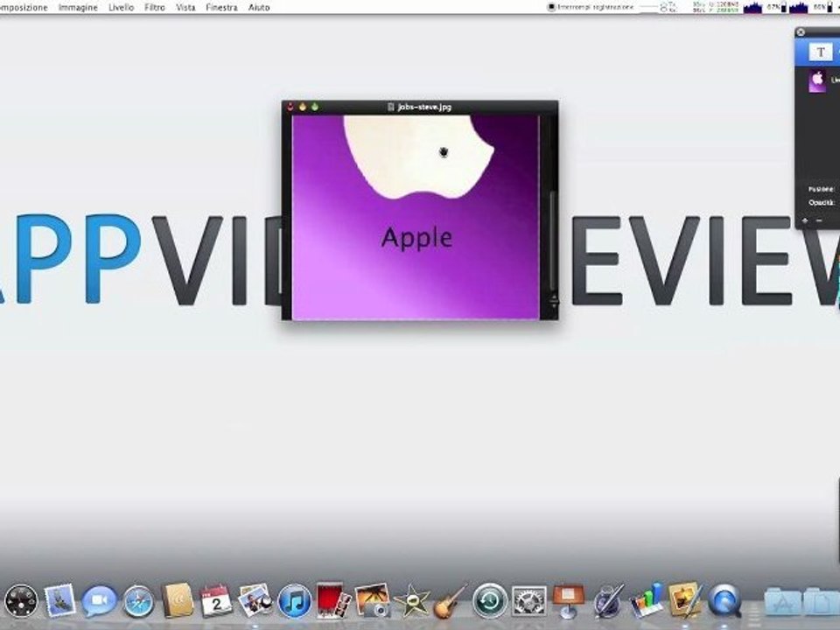The width and height of the screenshot is (840, 630).
Task: Open the Immagine menu
Action: 78,8
